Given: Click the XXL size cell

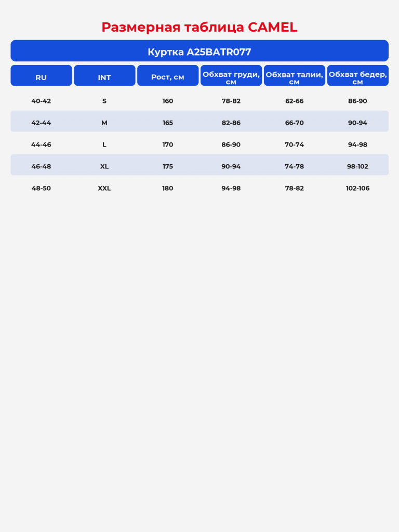Looking at the screenshot, I should (104, 188).
